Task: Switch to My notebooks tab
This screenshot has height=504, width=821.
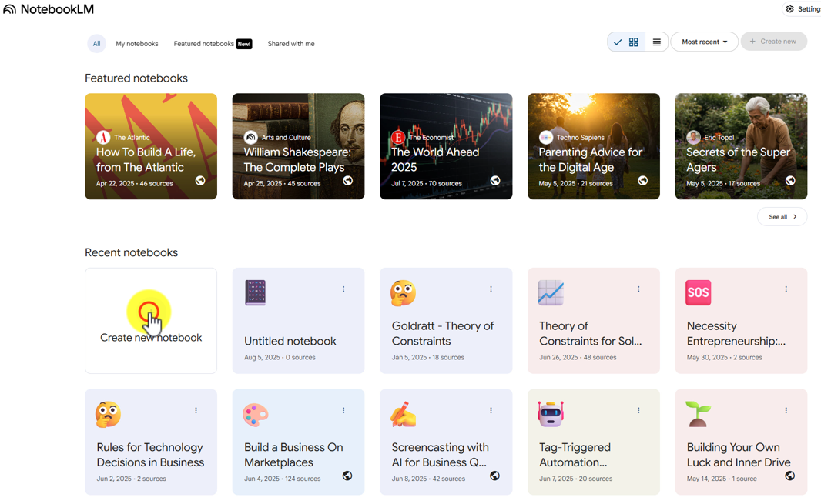Action: point(137,43)
